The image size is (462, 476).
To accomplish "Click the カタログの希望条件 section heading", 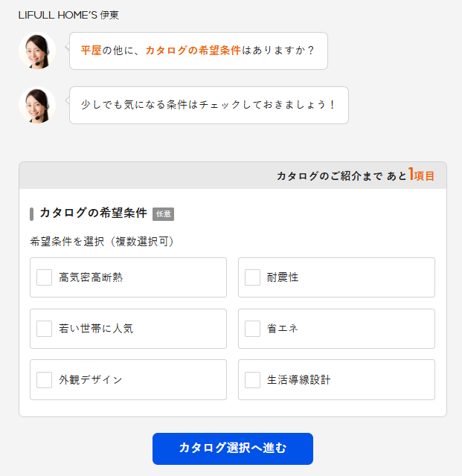I will point(94,213).
